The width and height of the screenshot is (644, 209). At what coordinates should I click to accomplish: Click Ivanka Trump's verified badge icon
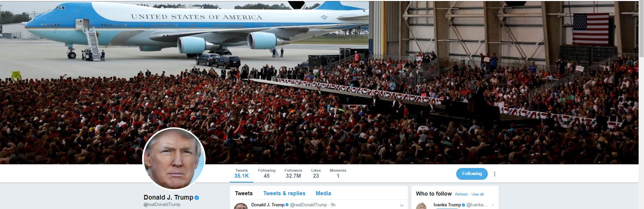464,205
